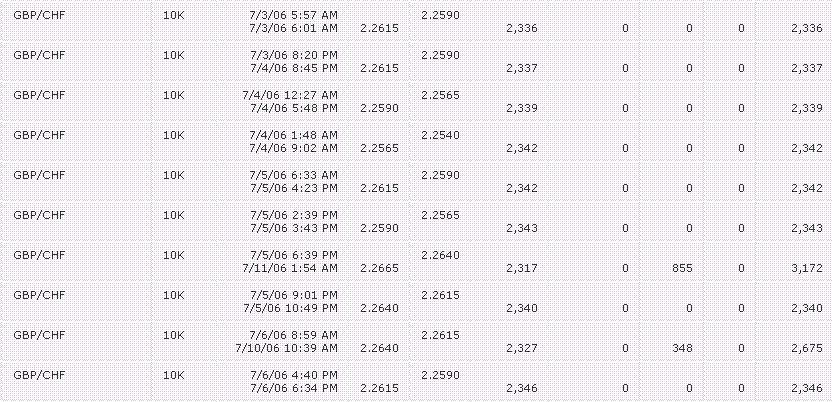
Task: Click the GBP/CHF label in the first row
Action: (x=39, y=15)
